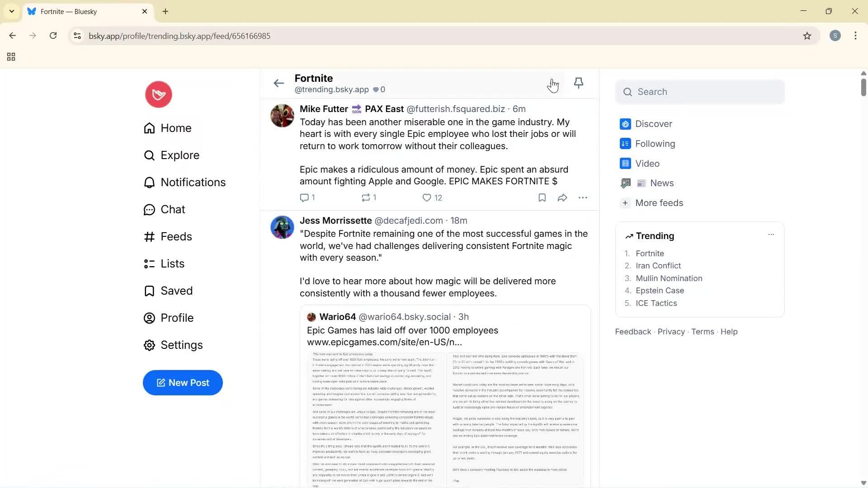Viewport: 868px width, 488px height.
Task: Pin the Fortnite feed
Action: pos(579,83)
